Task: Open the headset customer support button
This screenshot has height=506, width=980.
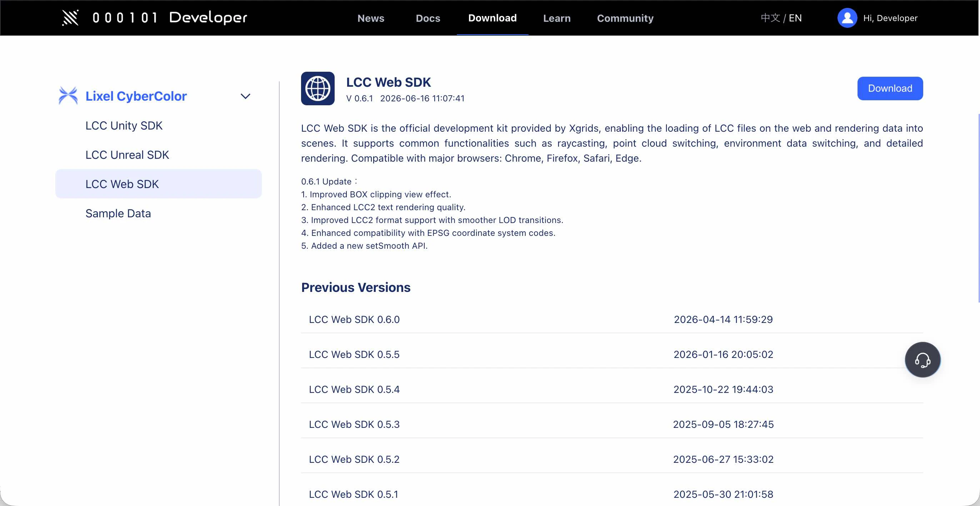Action: (x=922, y=360)
